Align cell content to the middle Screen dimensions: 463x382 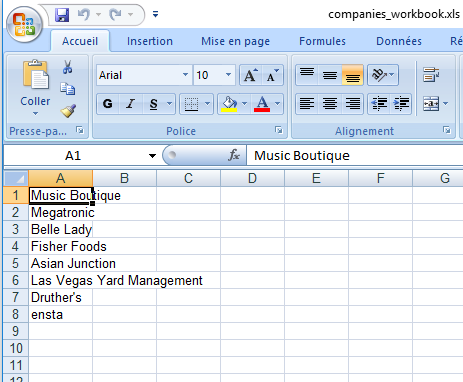tap(330, 75)
